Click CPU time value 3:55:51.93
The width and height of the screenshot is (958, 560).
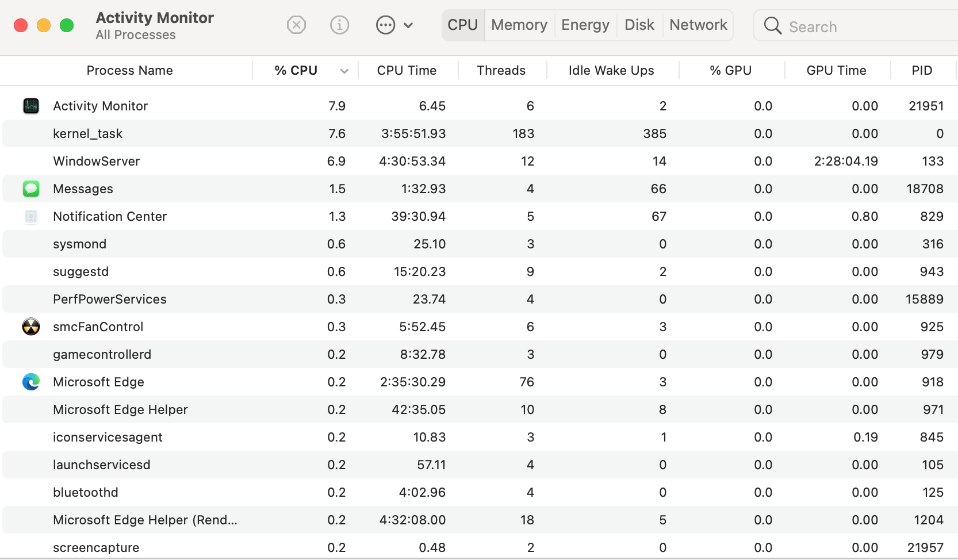point(413,133)
